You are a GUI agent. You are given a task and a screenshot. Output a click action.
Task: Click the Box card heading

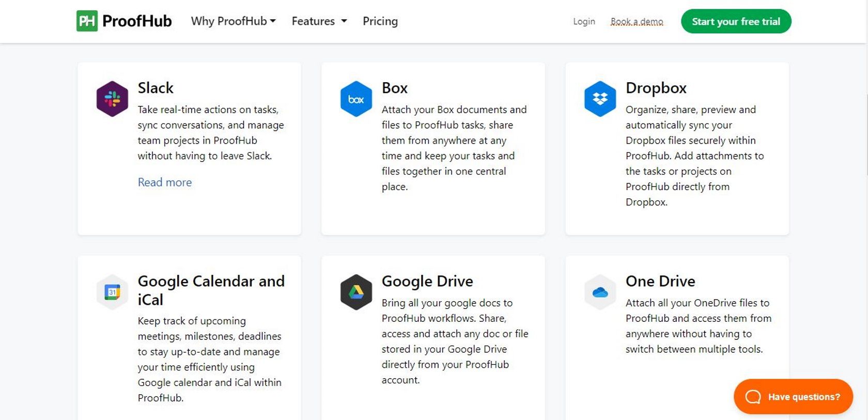(x=395, y=88)
